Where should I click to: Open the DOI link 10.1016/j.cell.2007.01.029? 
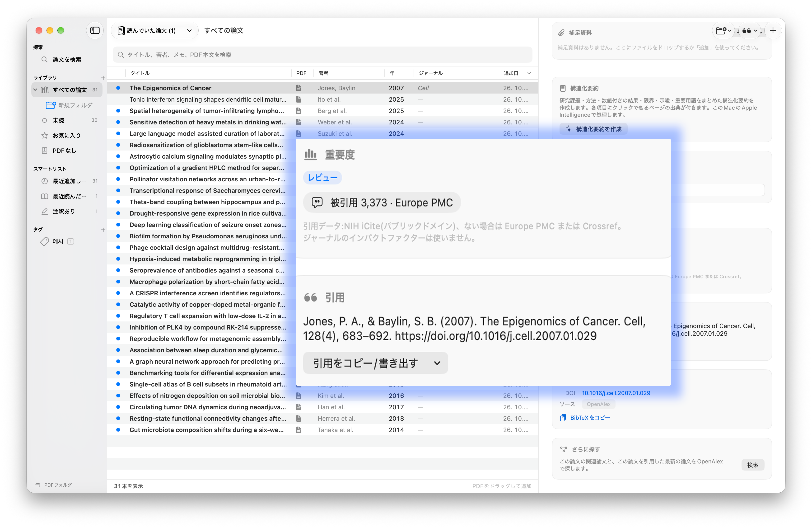tap(616, 393)
